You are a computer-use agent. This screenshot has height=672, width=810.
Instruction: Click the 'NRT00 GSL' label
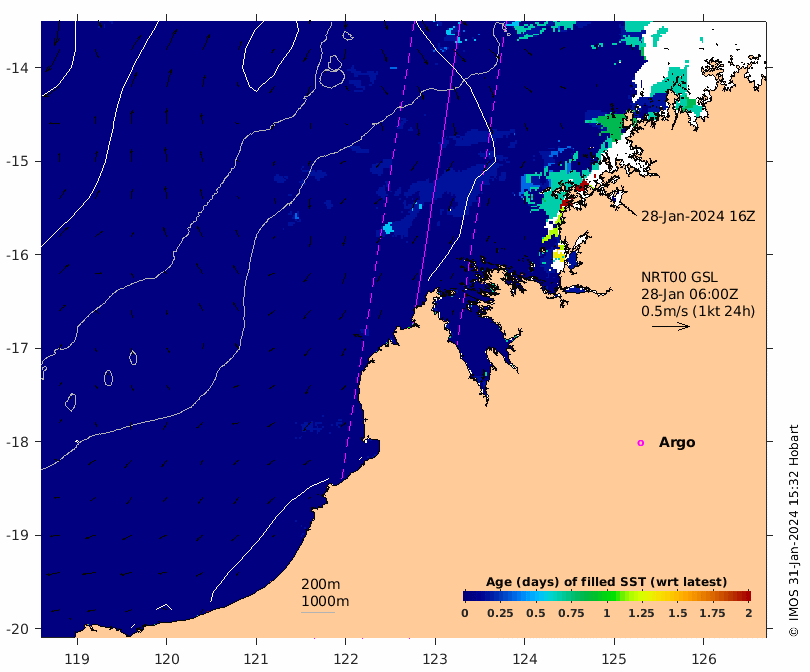pyautogui.click(x=679, y=277)
